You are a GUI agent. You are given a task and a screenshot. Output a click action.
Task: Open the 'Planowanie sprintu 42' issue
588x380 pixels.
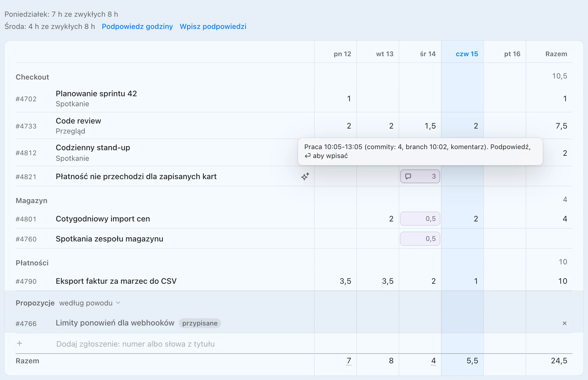click(96, 93)
